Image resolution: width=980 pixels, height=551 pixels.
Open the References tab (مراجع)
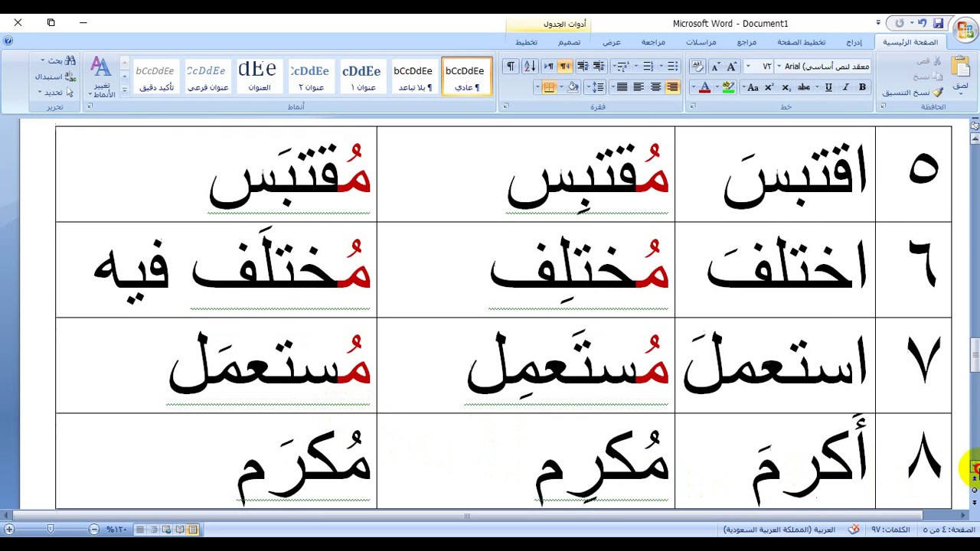click(746, 42)
